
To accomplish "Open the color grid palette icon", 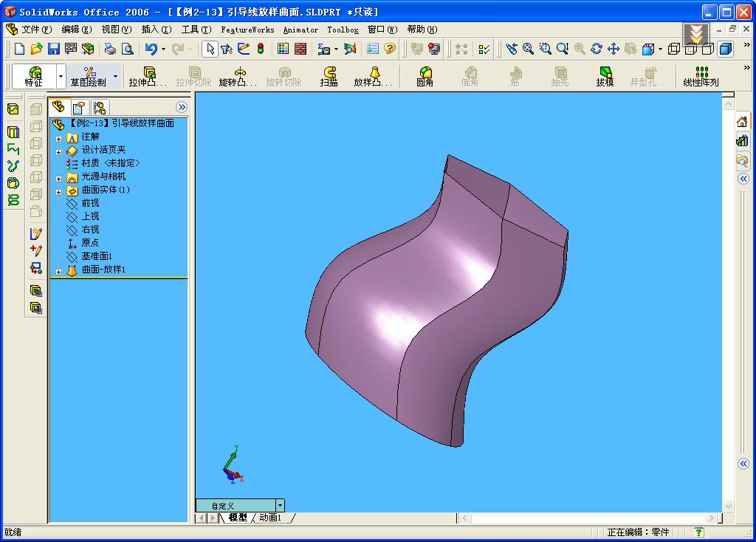I will point(283,49).
